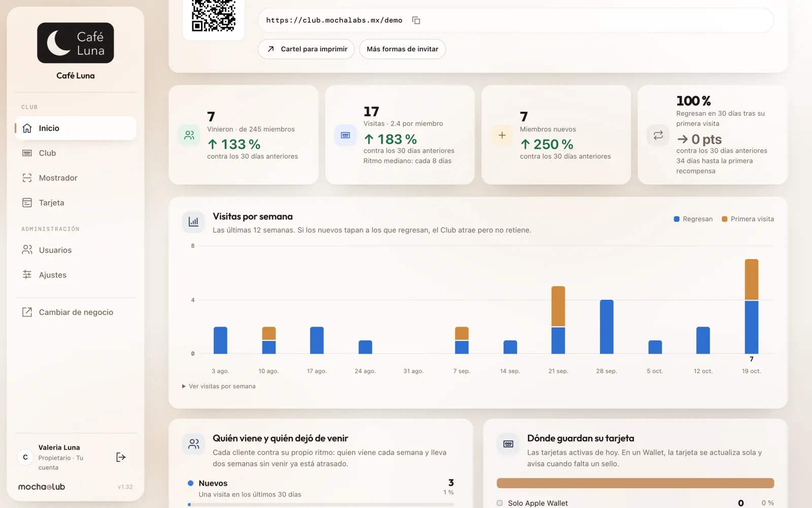
Task: Click the sliders icon beside Ajustes
Action: pos(27,274)
